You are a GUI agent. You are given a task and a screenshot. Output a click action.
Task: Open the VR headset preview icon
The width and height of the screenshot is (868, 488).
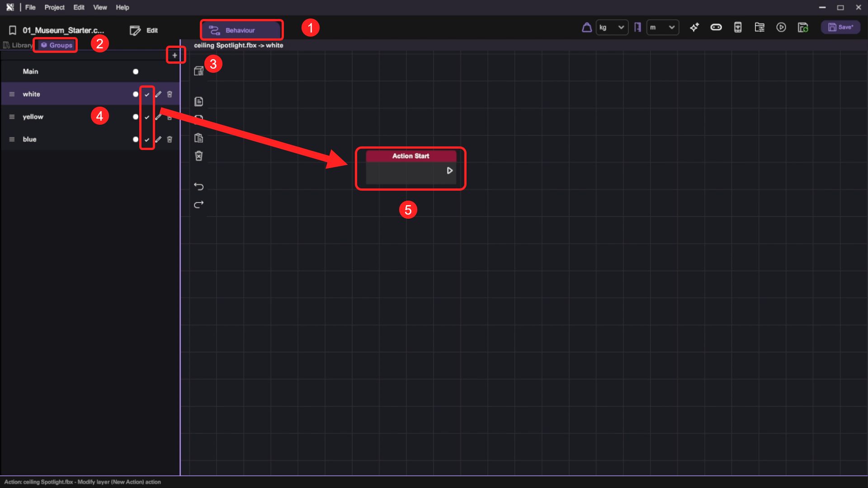click(x=716, y=28)
